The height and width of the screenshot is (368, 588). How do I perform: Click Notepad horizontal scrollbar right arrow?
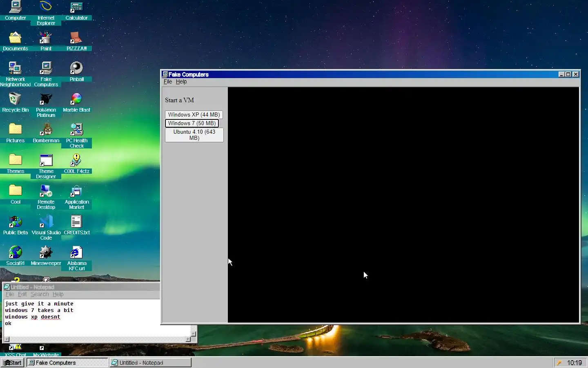click(188, 339)
